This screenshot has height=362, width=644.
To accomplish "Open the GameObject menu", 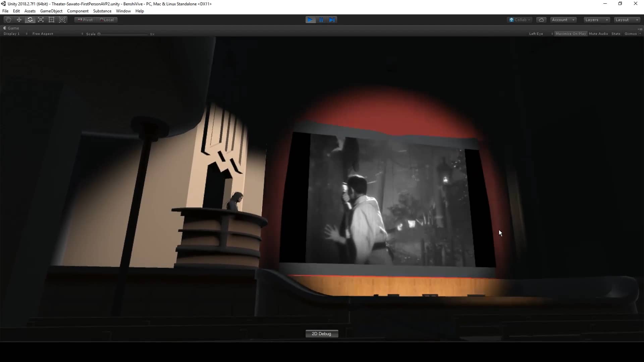I will (x=51, y=11).
